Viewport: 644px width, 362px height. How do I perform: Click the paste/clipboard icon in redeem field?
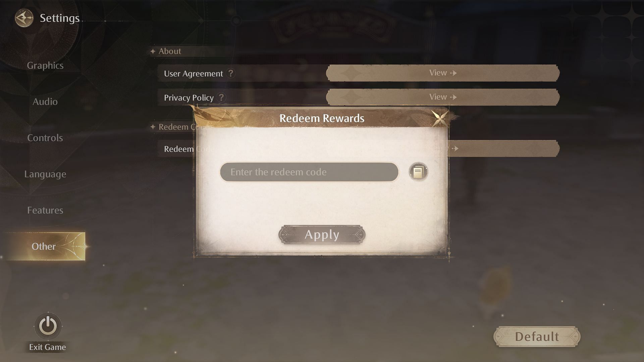[x=418, y=172]
